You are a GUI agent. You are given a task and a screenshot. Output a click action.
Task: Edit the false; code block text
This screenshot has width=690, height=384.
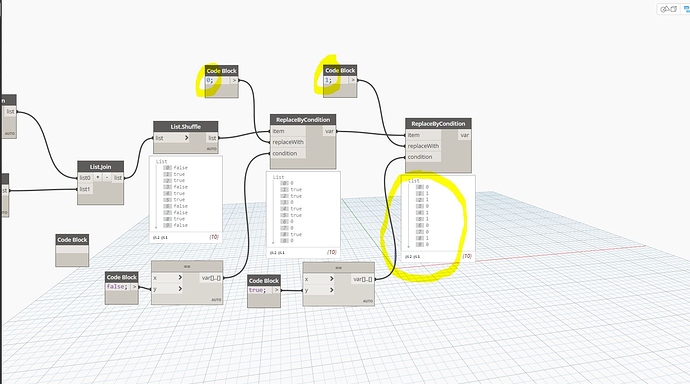pyautogui.click(x=117, y=287)
